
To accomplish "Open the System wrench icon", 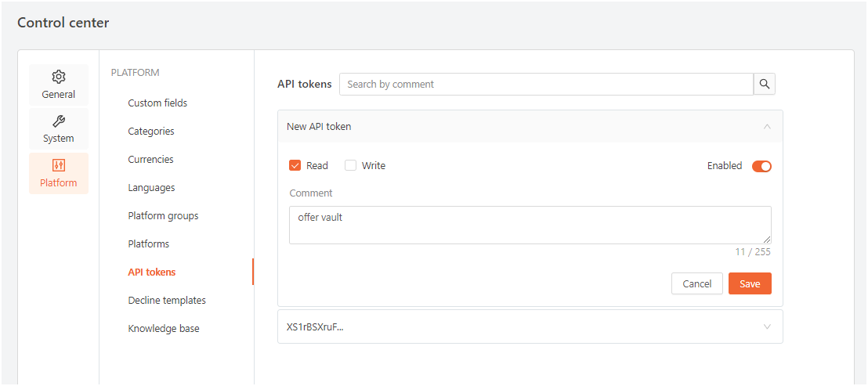I will (59, 121).
